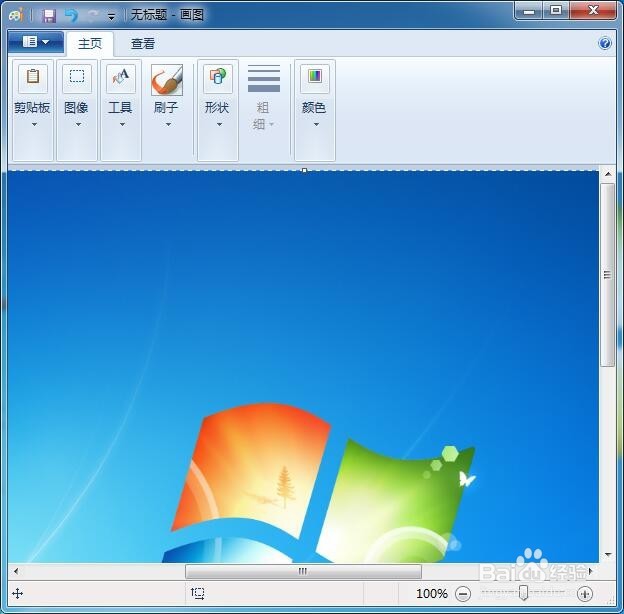Click the 工具 label
This screenshot has width=624, height=614.
coord(120,107)
